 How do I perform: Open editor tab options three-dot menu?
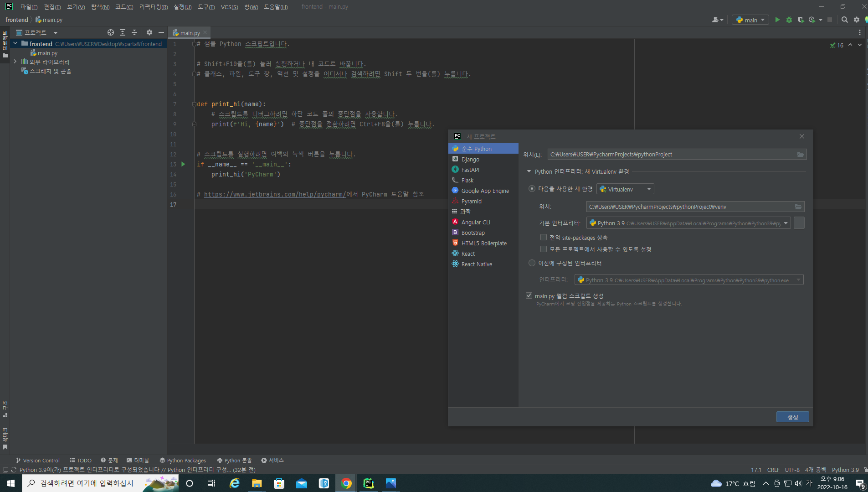click(x=860, y=32)
